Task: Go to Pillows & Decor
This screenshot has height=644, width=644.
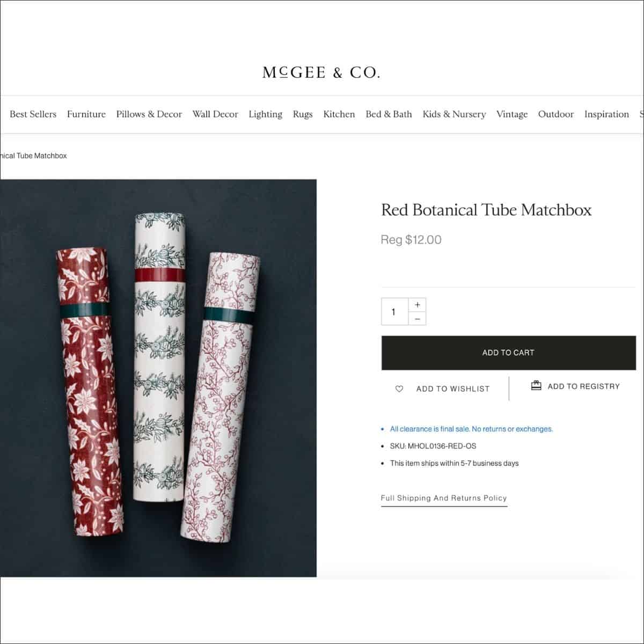Action: pyautogui.click(x=149, y=114)
